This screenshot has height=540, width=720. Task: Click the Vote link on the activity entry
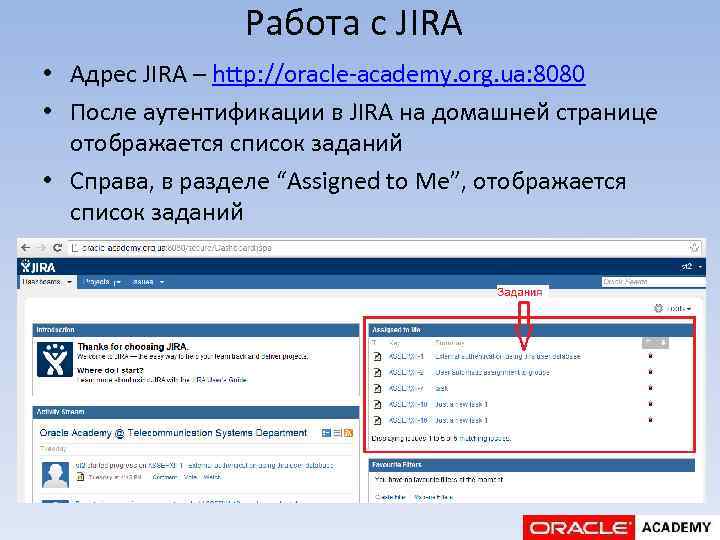tap(190, 478)
